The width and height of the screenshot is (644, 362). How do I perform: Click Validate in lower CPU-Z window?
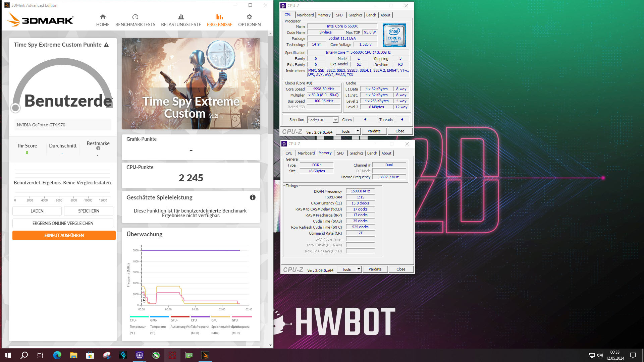click(375, 269)
